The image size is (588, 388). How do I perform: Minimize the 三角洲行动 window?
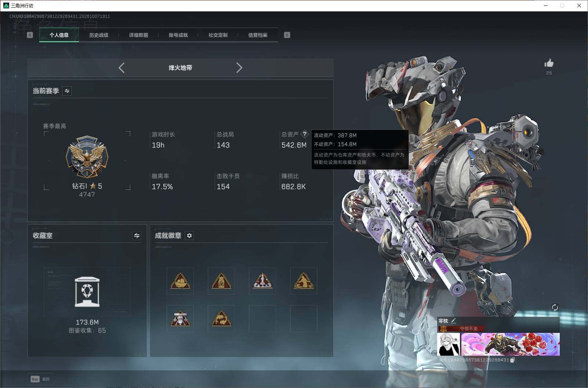(x=546, y=6)
